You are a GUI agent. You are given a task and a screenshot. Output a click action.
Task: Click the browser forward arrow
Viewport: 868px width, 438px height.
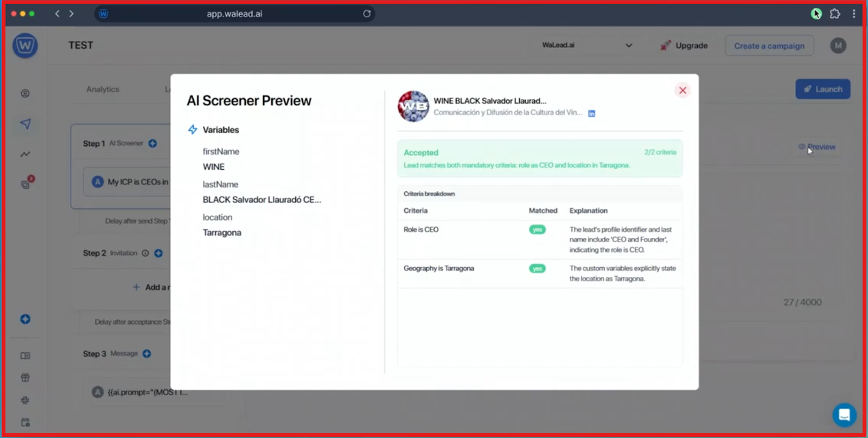[72, 14]
